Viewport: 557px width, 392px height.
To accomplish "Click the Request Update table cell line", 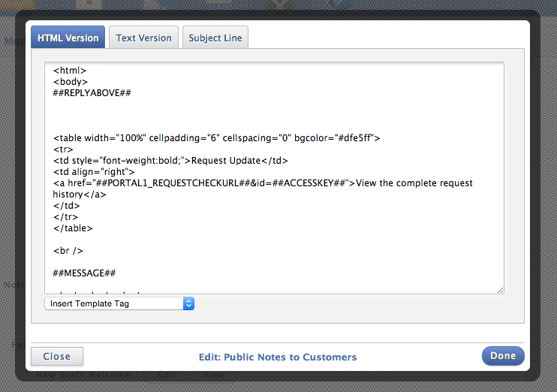I will click(170, 160).
